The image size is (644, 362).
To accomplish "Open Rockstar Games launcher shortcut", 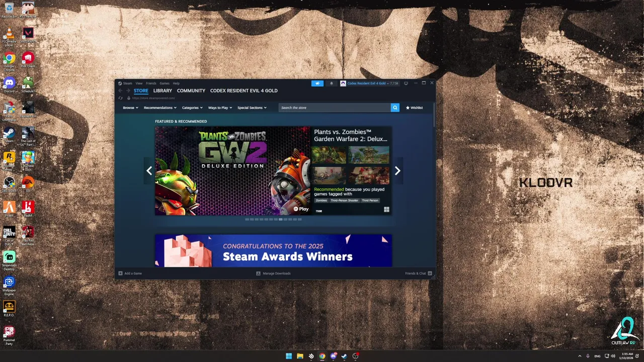I will click(x=9, y=161).
